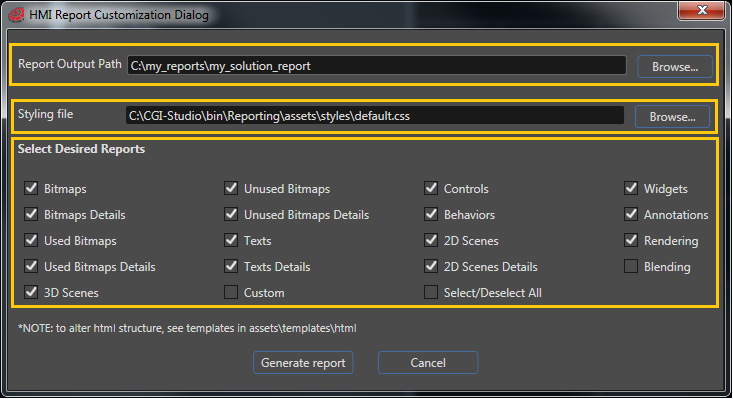Uncheck the Unused Bitmaps checkbox

[x=231, y=188]
